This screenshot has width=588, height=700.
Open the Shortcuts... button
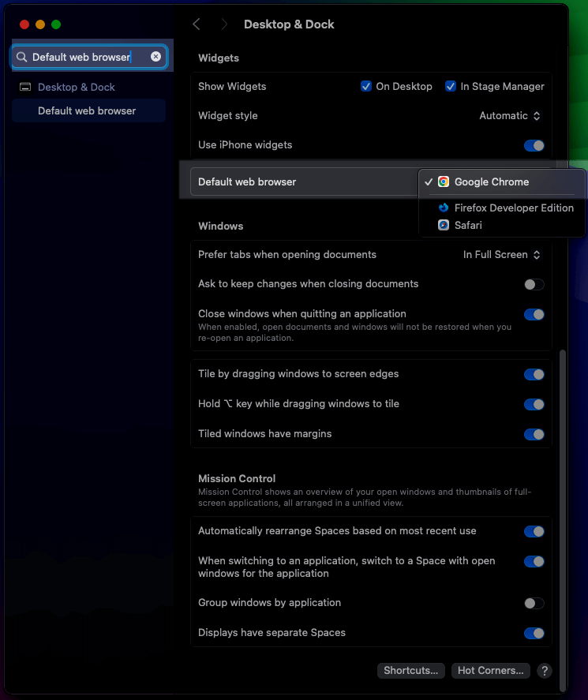click(410, 671)
